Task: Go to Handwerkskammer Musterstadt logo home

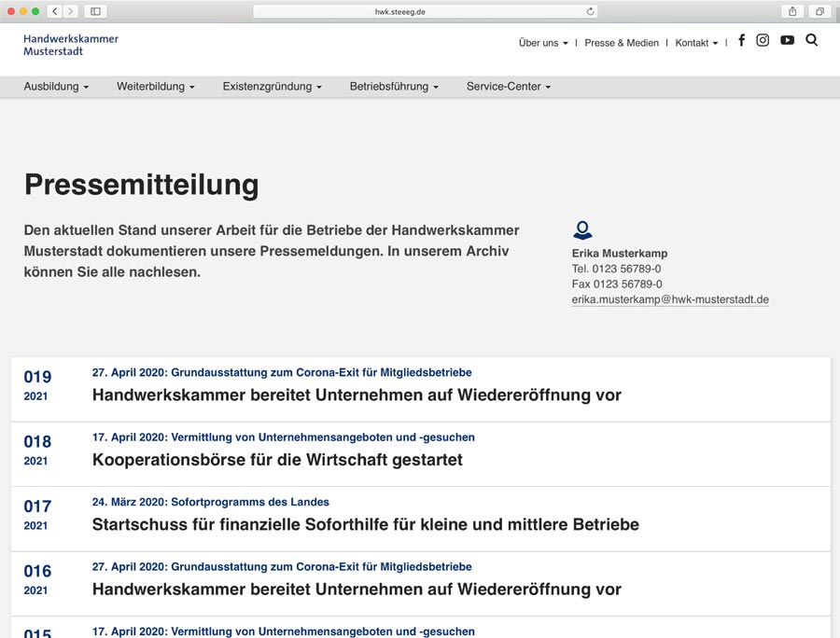Action: tap(71, 45)
